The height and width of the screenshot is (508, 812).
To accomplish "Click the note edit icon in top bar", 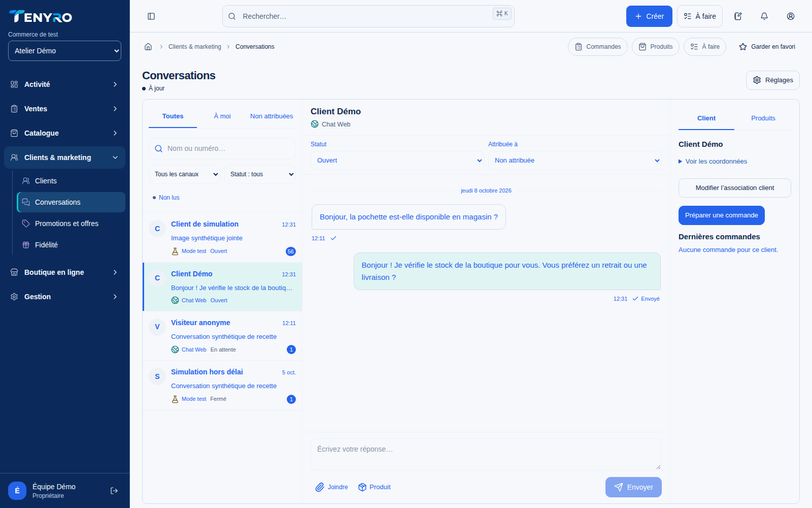I will (x=738, y=16).
